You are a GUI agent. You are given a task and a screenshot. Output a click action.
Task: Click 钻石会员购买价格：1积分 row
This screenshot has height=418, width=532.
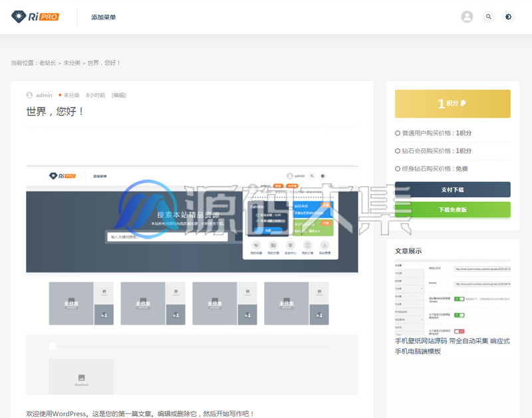pyautogui.click(x=453, y=151)
